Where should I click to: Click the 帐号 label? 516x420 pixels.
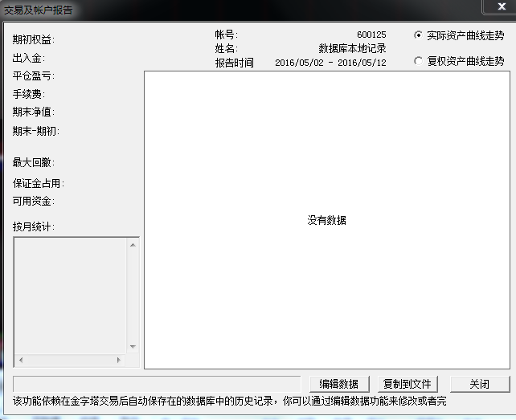pyautogui.click(x=227, y=35)
